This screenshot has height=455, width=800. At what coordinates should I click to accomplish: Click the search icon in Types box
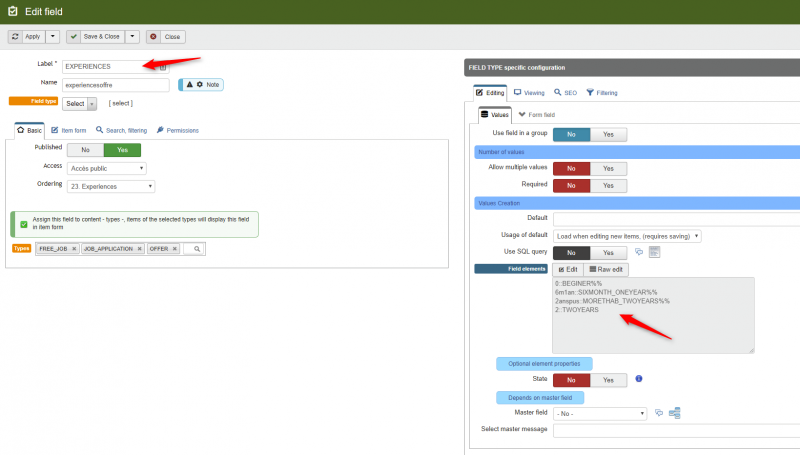(x=198, y=248)
